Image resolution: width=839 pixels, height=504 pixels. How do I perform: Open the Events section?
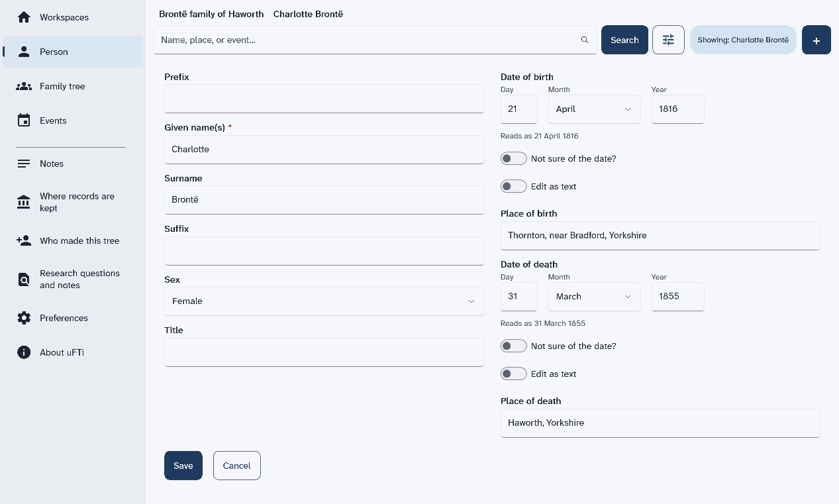73,121
